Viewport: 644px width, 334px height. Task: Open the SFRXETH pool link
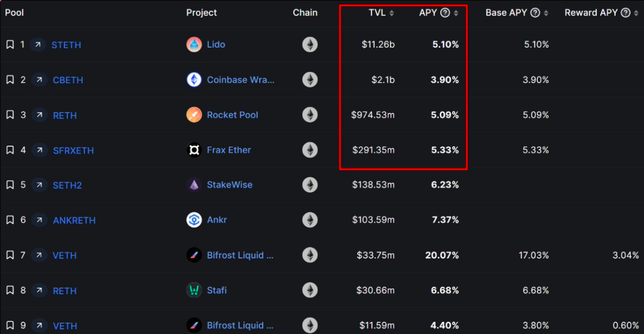73,151
